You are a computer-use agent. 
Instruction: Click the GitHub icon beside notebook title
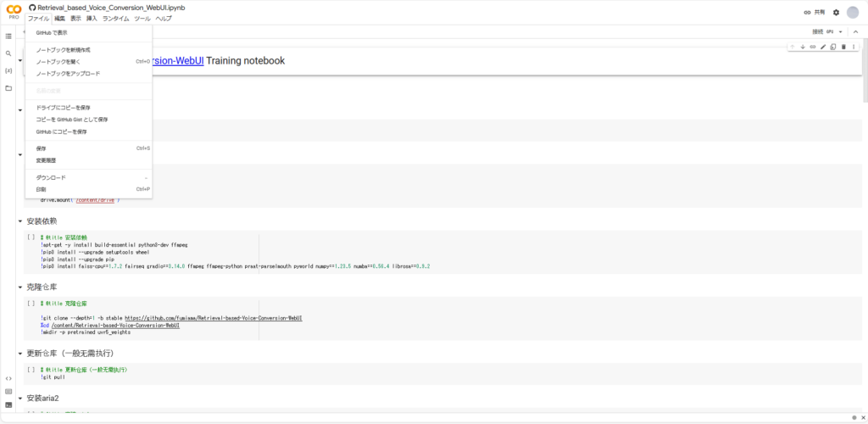(32, 8)
